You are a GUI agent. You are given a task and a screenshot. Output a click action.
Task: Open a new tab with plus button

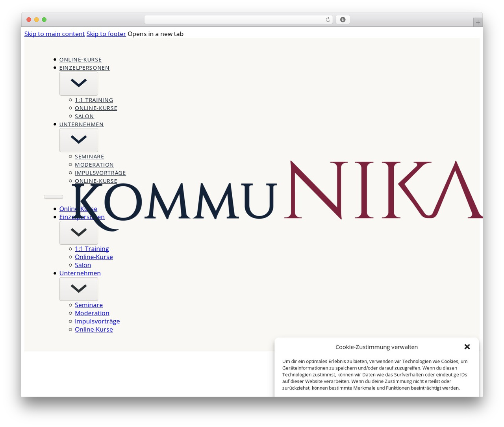[x=478, y=22]
